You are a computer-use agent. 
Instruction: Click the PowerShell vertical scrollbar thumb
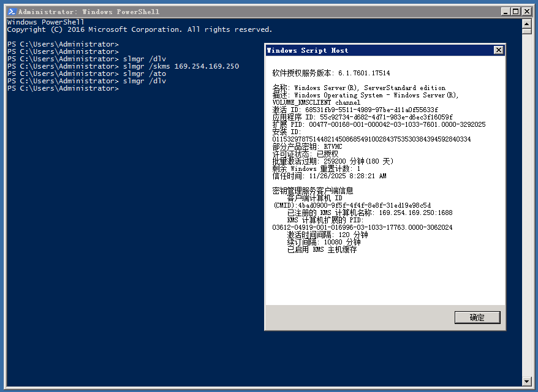pos(527,31)
